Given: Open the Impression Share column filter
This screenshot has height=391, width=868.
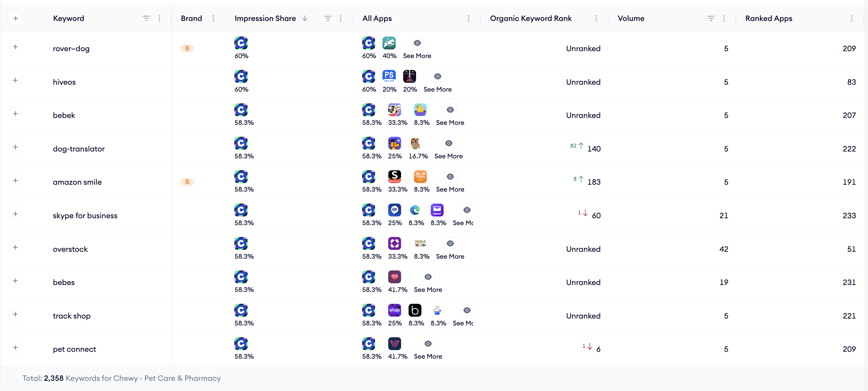Looking at the screenshot, I should [327, 19].
